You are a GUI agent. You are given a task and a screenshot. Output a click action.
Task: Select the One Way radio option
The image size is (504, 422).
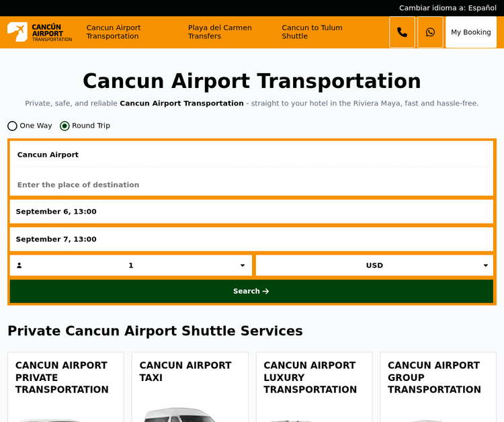click(13, 126)
